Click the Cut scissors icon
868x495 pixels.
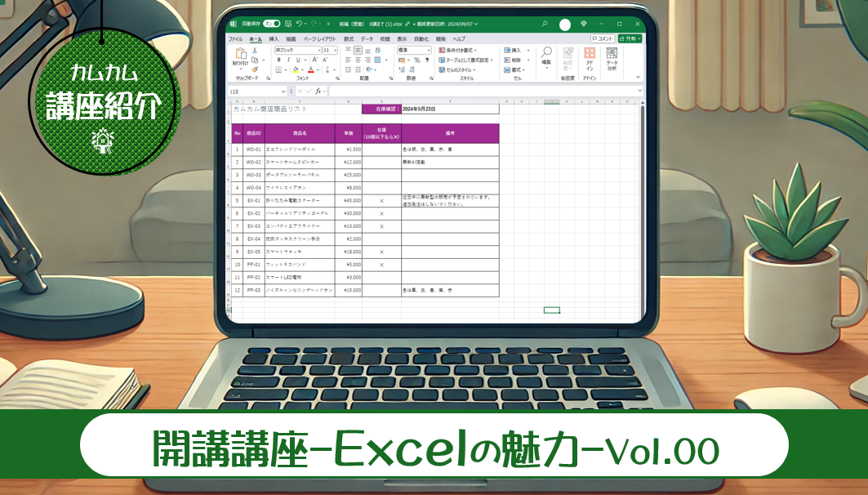(x=255, y=51)
